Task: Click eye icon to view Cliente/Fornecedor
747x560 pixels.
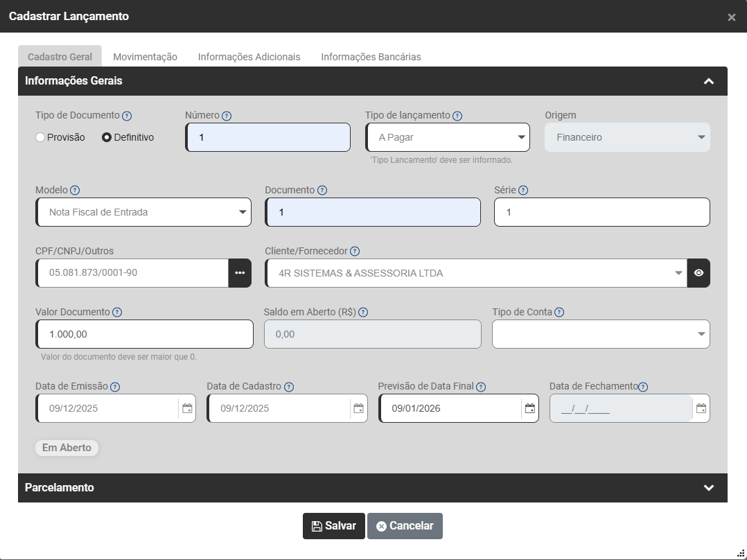Action: (x=698, y=273)
